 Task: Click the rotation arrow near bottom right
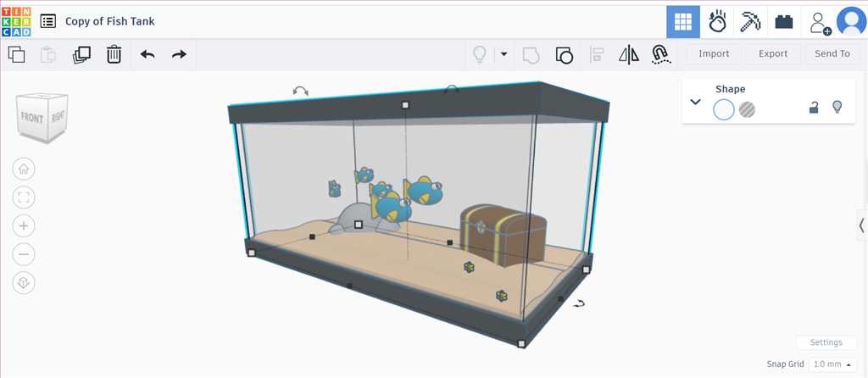click(579, 303)
